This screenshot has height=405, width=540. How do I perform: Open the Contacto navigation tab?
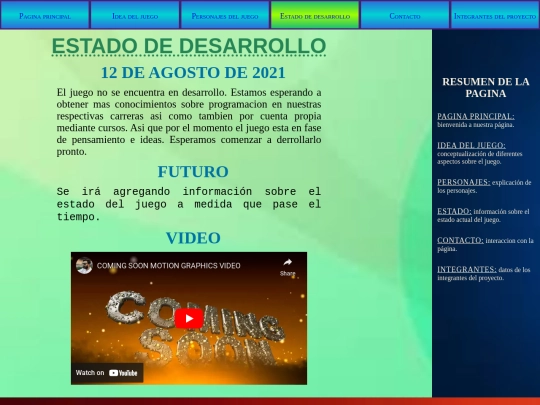(405, 15)
